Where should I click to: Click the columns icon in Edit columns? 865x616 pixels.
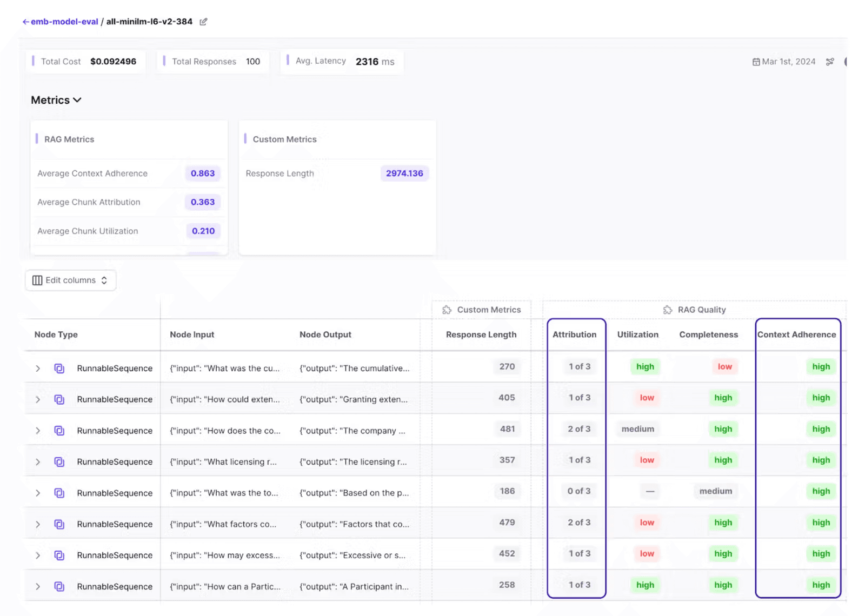point(37,280)
